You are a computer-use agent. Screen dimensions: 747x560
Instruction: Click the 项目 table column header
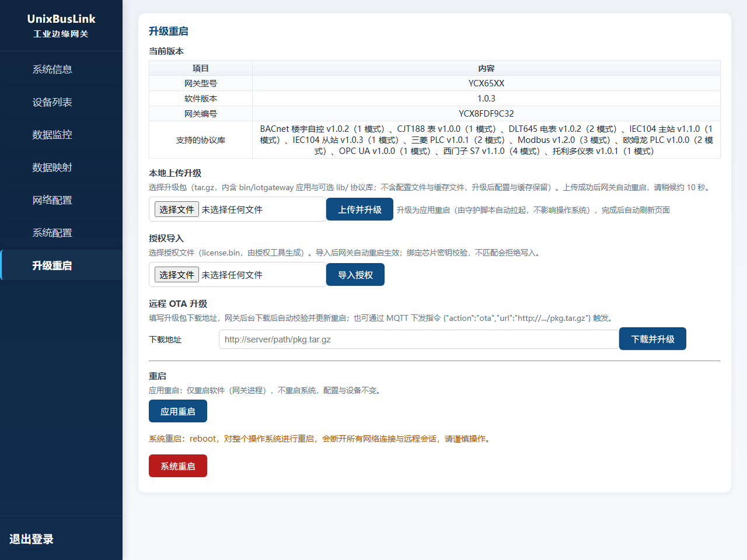[201, 68]
